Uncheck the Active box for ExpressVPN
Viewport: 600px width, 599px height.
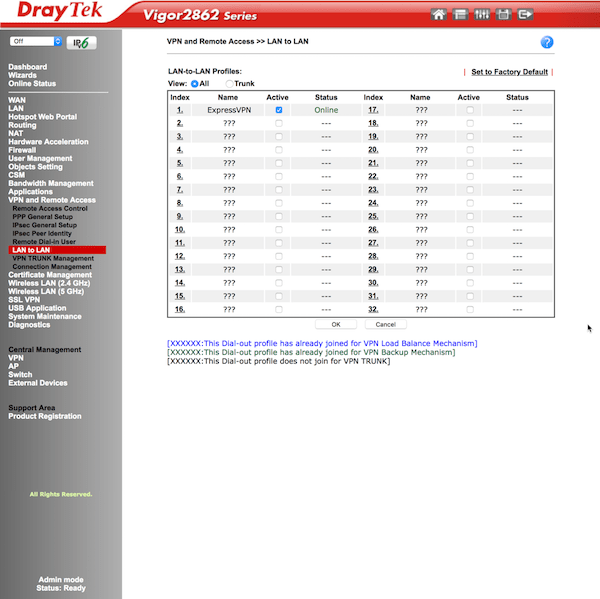click(x=279, y=110)
